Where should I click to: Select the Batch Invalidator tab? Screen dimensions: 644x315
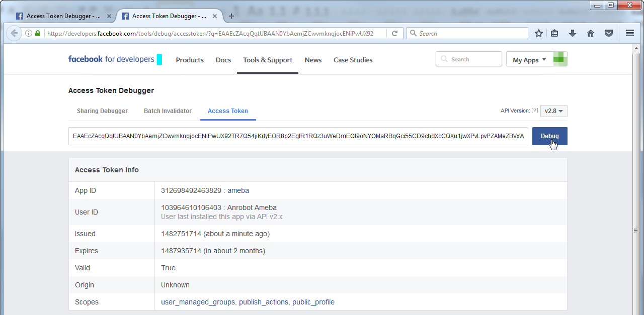(168, 111)
